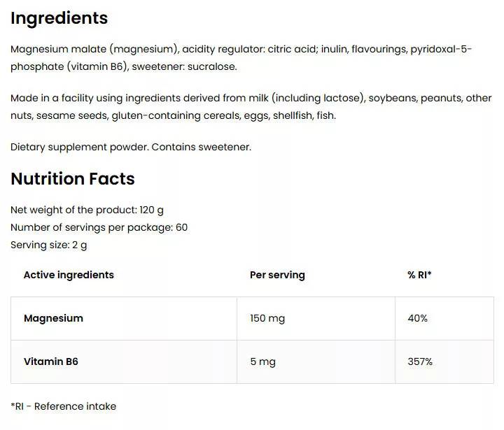Viewport: 504px width, 430px height.
Task: Click the net weight 120 g line
Action: pyautogui.click(x=87, y=210)
